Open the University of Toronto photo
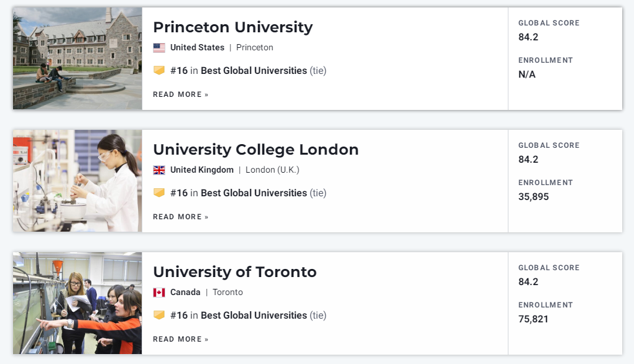 [77, 303]
